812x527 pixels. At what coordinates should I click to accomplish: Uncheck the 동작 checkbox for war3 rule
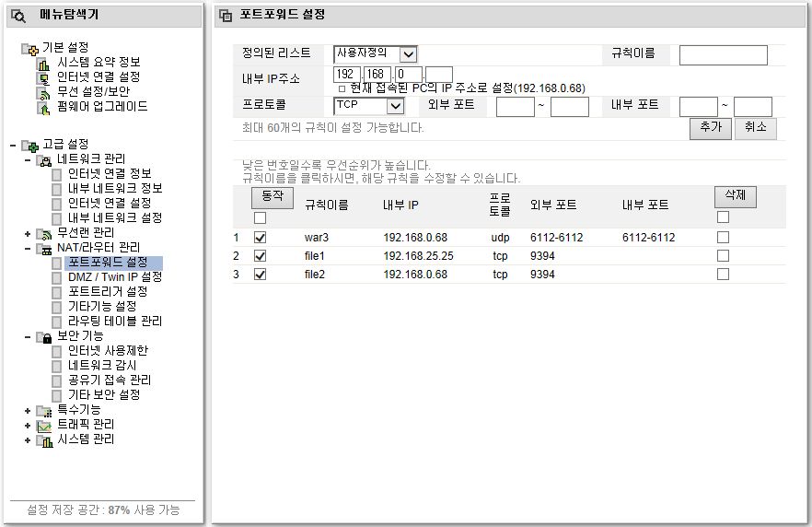point(260,238)
